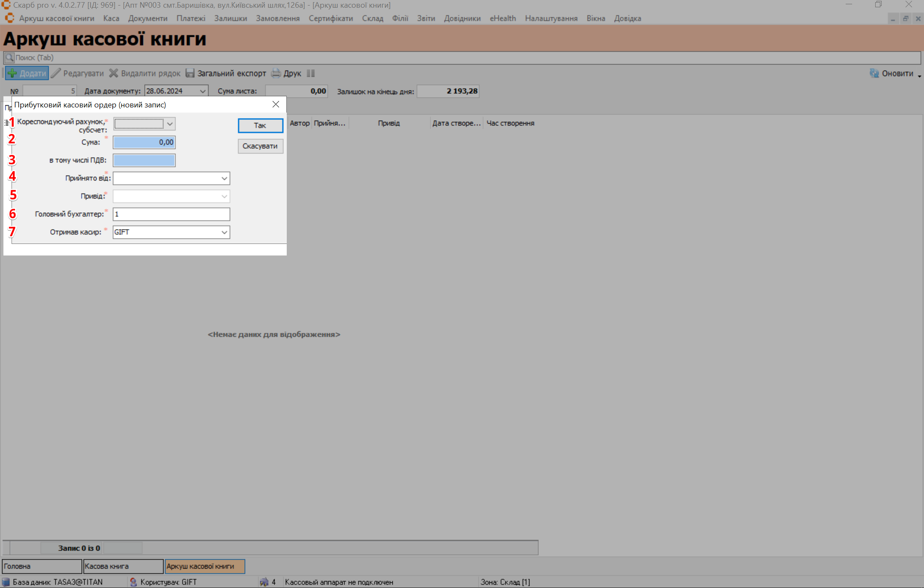Screen dimensions: 924x588
Task: Click the Загальний експорт floppy icon
Action: click(x=190, y=73)
